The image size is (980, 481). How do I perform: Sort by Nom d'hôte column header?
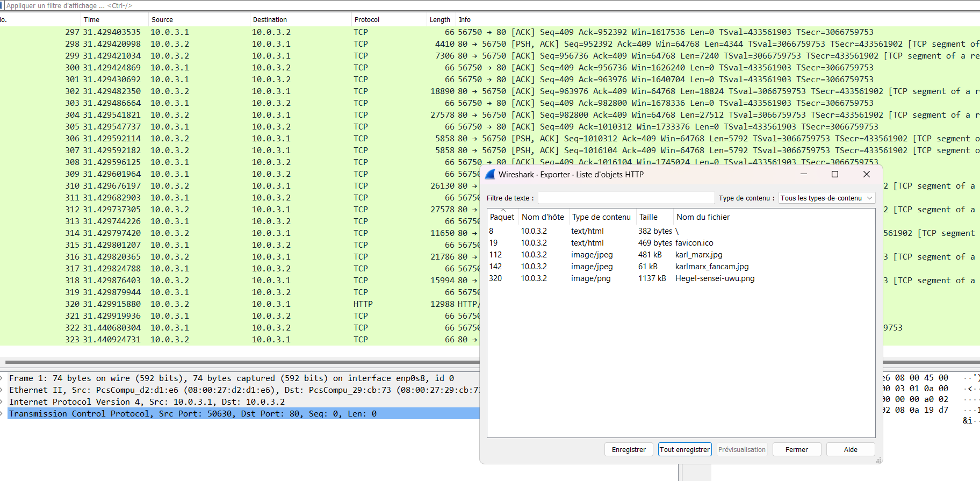[x=543, y=217]
